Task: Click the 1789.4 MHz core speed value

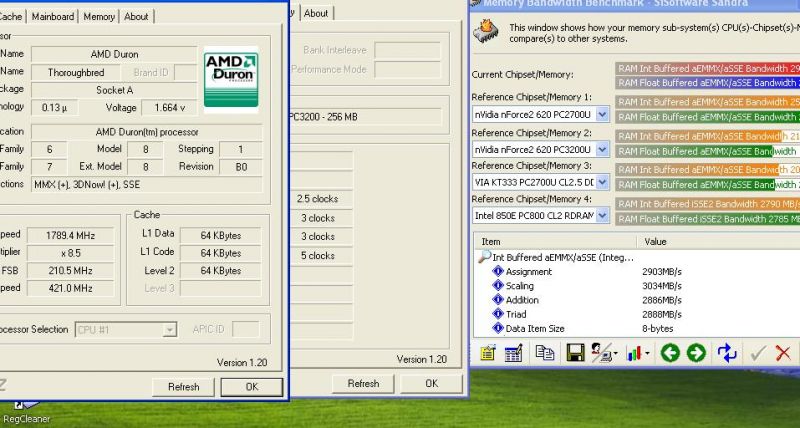Action: (x=70, y=236)
